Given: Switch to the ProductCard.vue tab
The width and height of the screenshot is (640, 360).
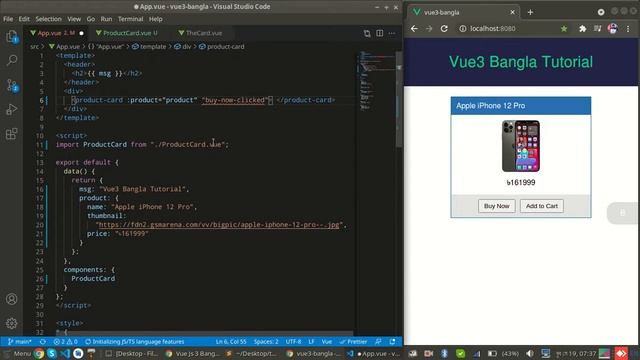Looking at the screenshot, I should pyautogui.click(x=127, y=33).
